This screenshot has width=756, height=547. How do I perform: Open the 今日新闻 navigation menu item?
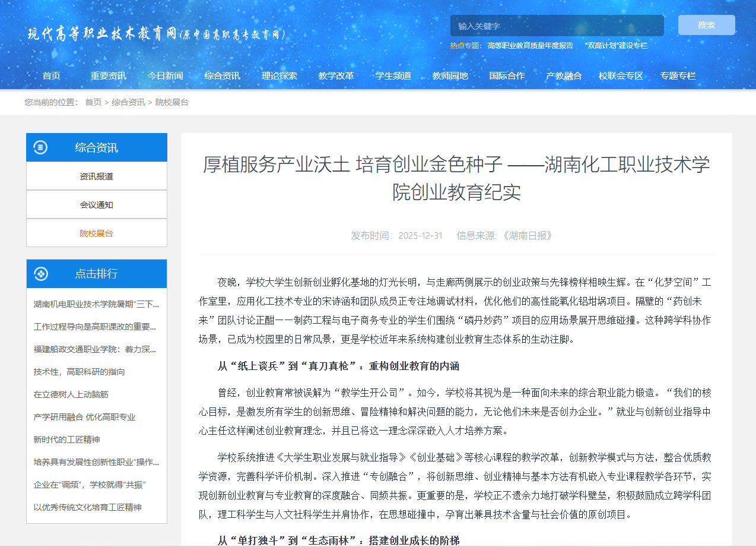(x=165, y=75)
